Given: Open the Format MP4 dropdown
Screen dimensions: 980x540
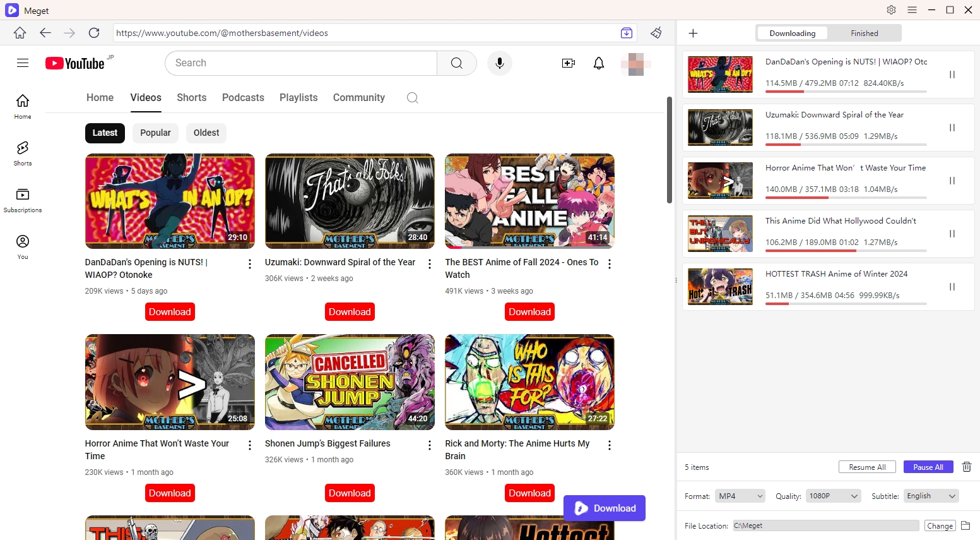Looking at the screenshot, I should [740, 496].
